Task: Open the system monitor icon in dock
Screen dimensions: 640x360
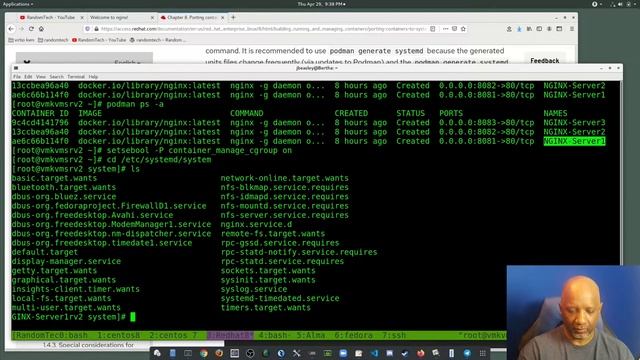Action: (x=328, y=353)
